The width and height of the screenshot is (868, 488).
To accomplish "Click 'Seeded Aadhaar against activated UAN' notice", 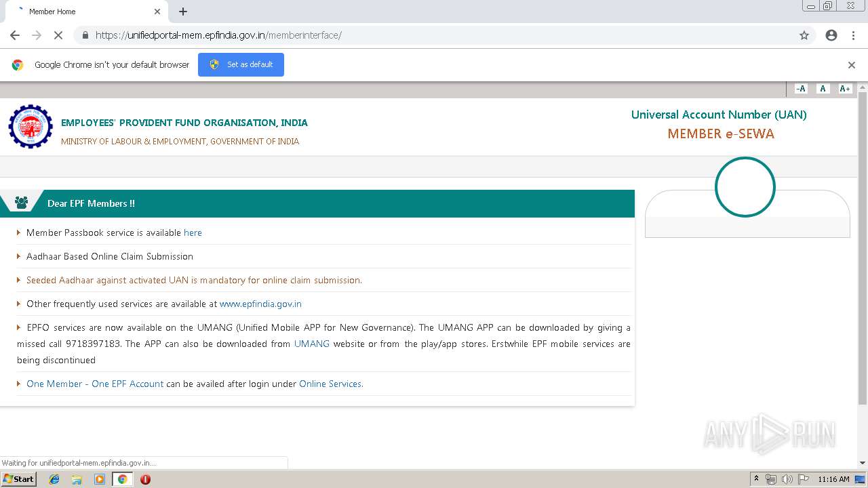I will [x=194, y=280].
